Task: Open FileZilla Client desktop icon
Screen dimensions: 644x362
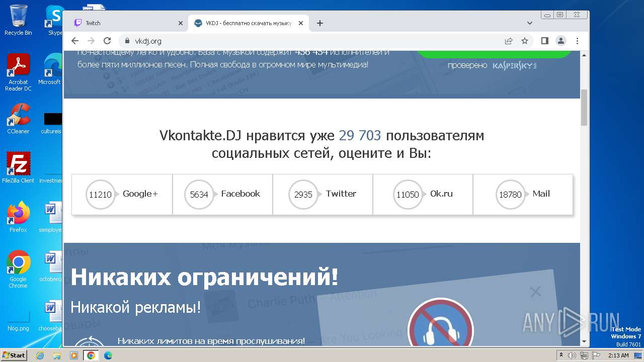Action: tap(18, 168)
